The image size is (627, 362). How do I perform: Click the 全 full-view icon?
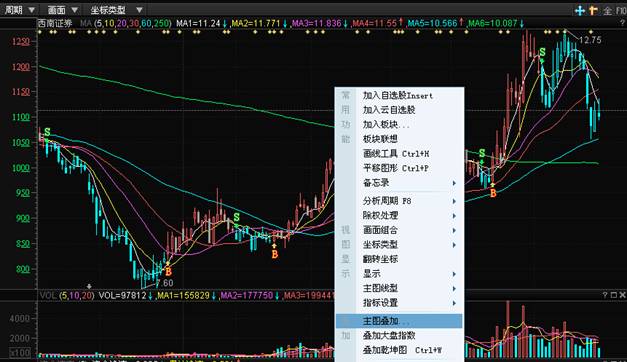point(607,10)
